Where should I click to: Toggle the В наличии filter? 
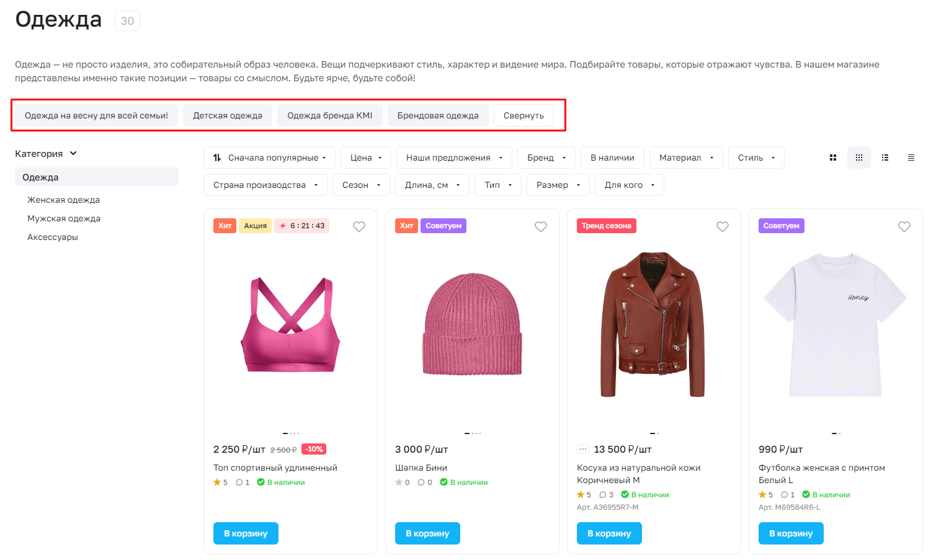pos(612,158)
